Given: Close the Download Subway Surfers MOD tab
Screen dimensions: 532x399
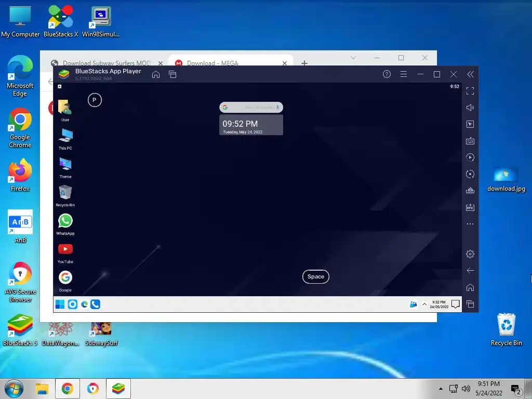Looking at the screenshot, I should pos(161,63).
